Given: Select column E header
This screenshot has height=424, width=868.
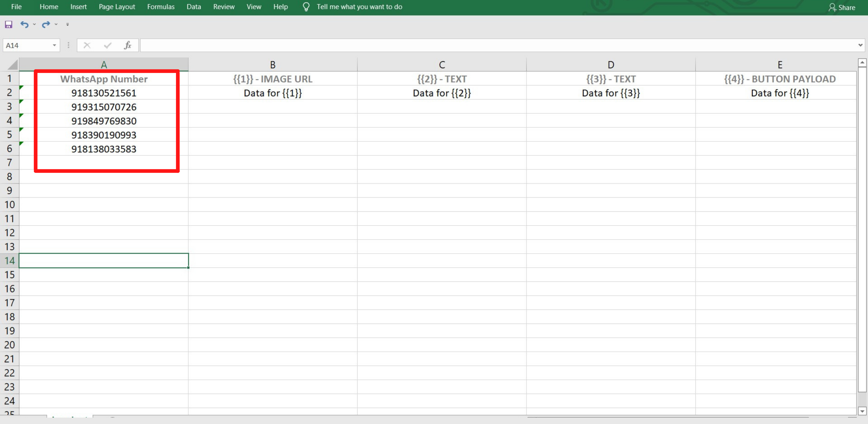Looking at the screenshot, I should 776,64.
